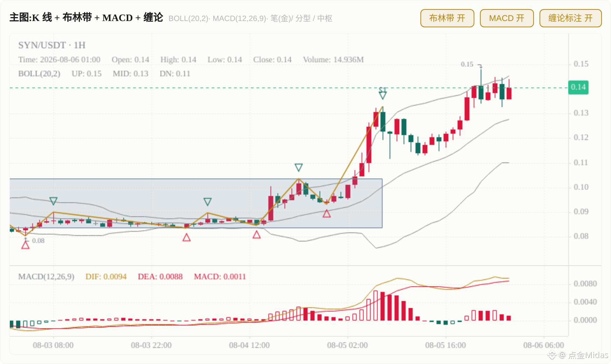Click the 08-03 22:00 time axis label
Screen dimensions: 611x364
tap(151, 345)
